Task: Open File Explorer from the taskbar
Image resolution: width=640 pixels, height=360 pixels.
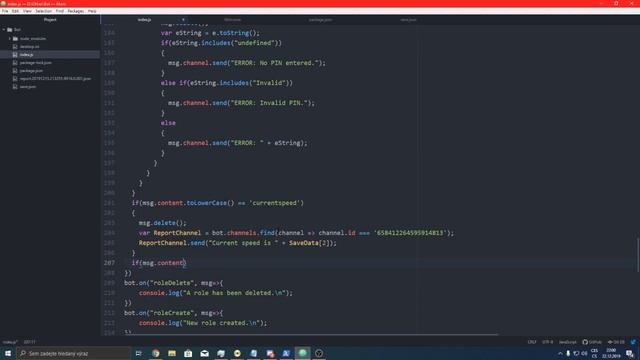Action: [x=172, y=353]
